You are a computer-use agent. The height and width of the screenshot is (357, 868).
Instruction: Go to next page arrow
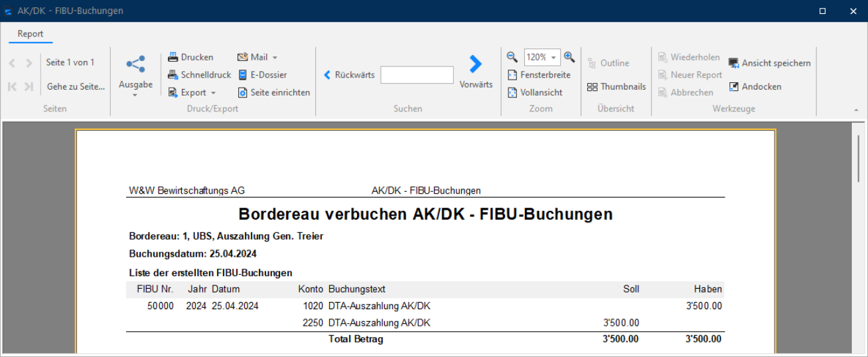[29, 63]
